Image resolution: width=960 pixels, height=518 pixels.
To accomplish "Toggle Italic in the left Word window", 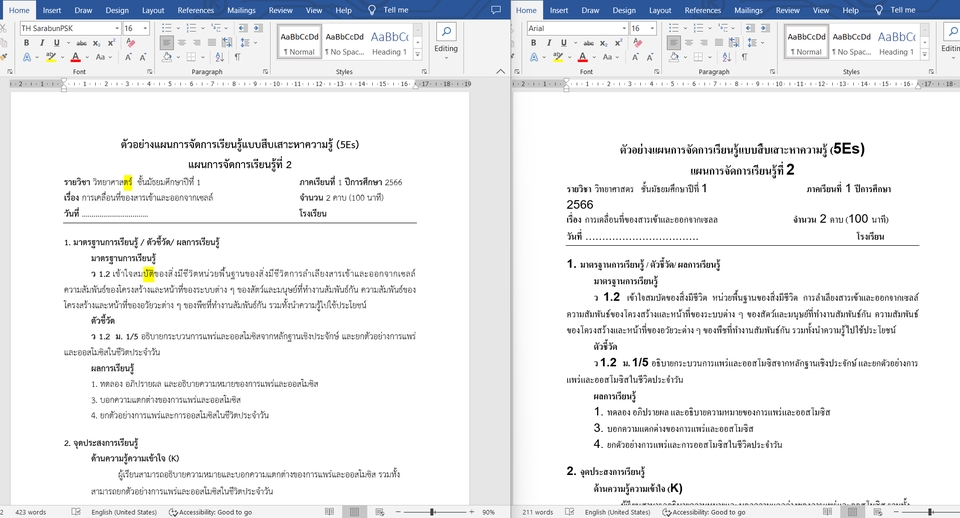I will pyautogui.click(x=42, y=43).
